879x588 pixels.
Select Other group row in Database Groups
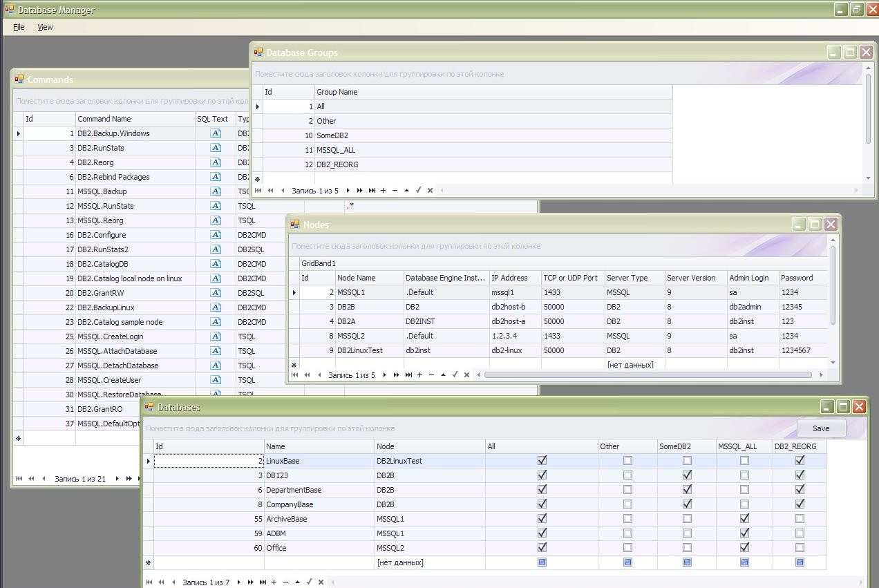coord(462,121)
